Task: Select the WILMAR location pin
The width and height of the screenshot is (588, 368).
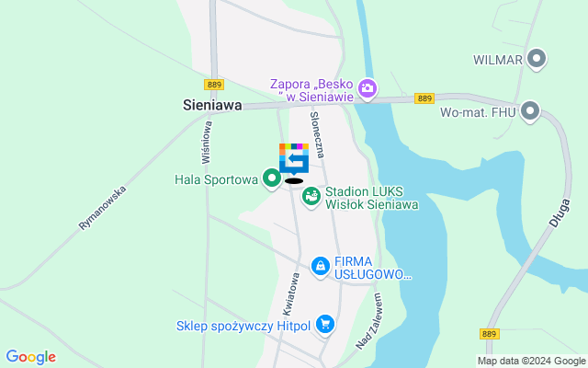Action: tap(537, 59)
